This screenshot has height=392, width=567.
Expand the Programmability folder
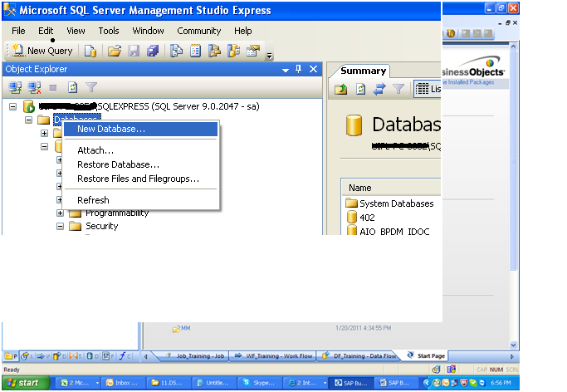[x=60, y=213]
